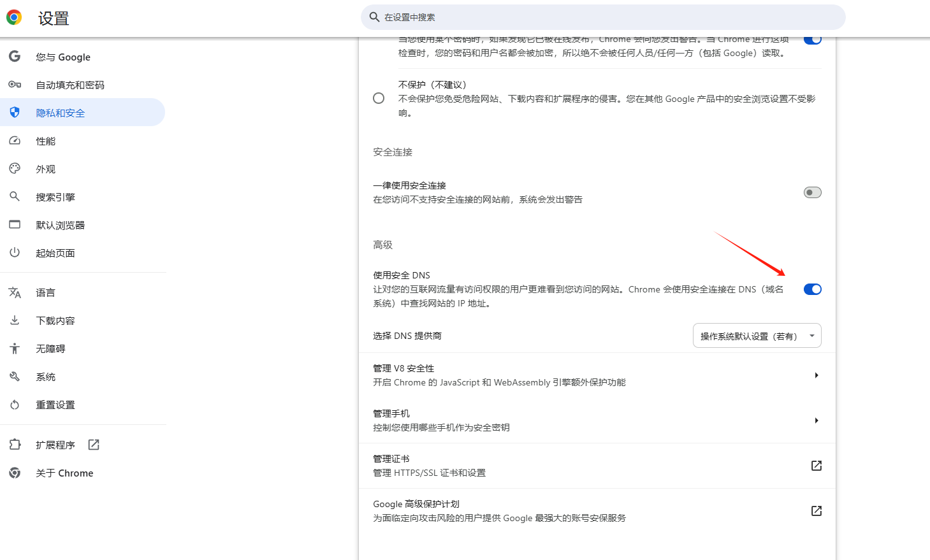Click the 设置 page title
The height and width of the screenshot is (560, 930).
[x=54, y=18]
